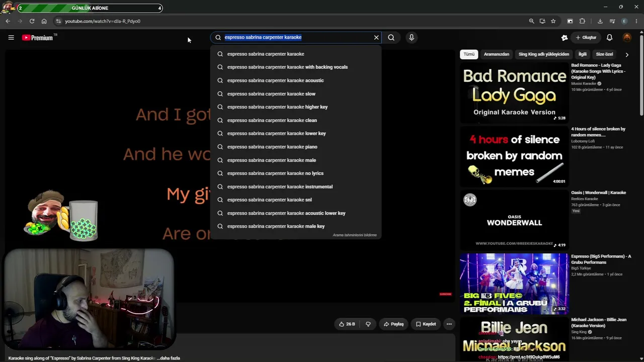The image size is (644, 362).
Task: Choose the suggestion ending in karaoke acoustic
Action: point(296,80)
